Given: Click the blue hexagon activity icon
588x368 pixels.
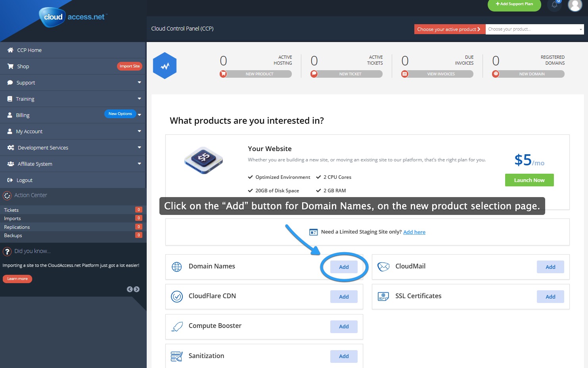Looking at the screenshot, I should pos(165,66).
